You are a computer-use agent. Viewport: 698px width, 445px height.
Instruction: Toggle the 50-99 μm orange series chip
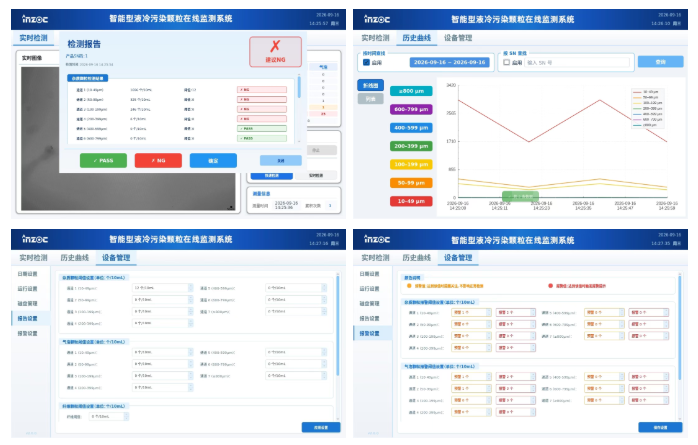pos(411,183)
